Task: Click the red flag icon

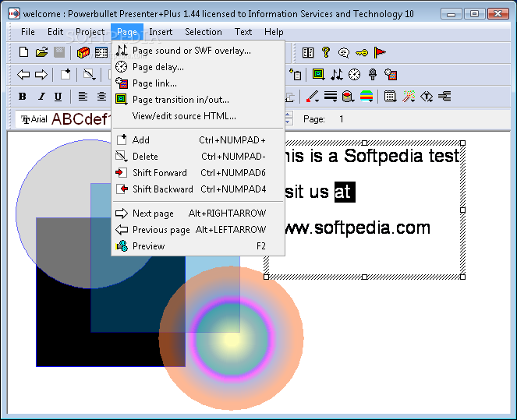Action: [x=380, y=52]
